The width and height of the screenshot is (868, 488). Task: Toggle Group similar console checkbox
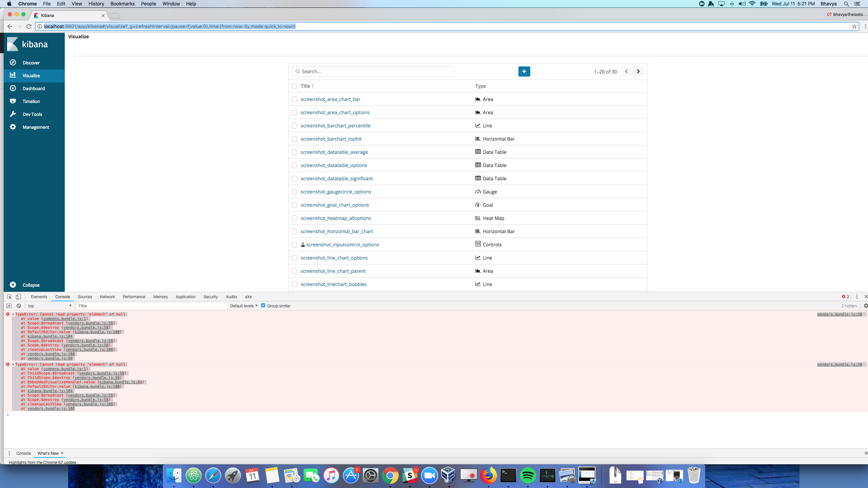263,305
